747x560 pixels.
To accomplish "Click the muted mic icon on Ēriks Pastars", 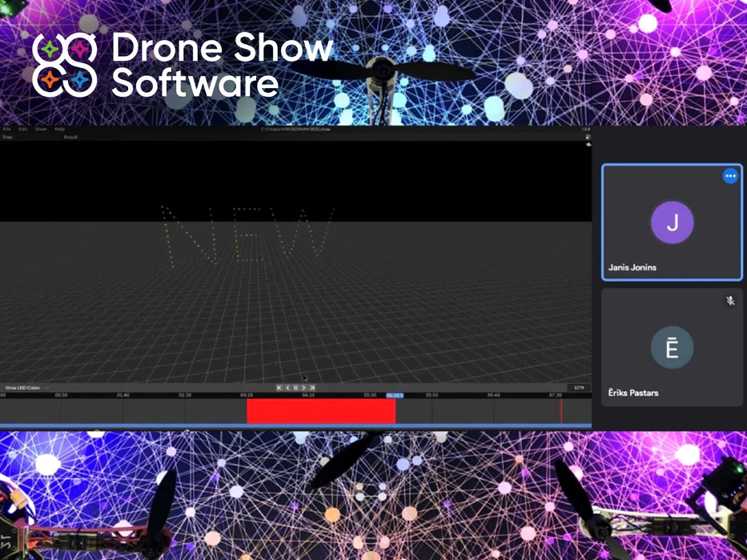I will (730, 301).
